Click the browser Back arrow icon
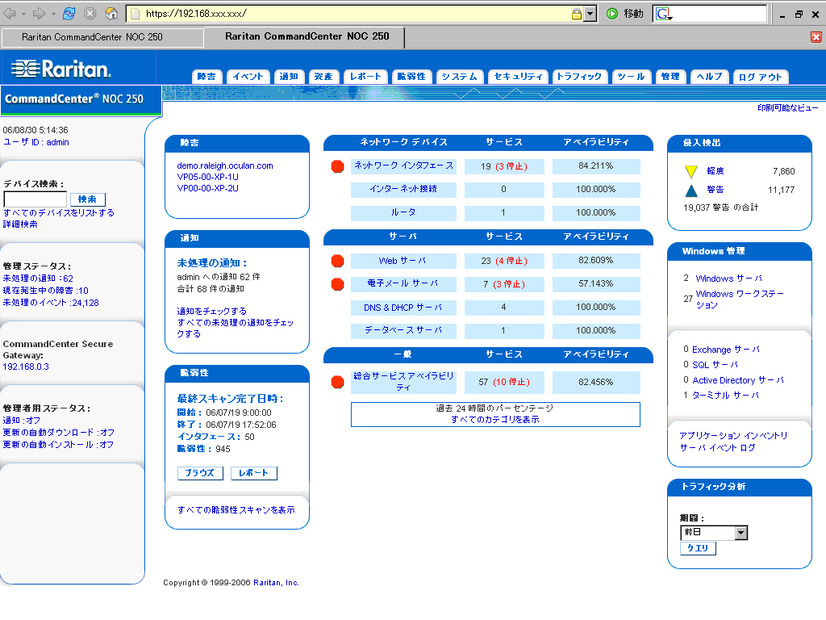Image resolution: width=826 pixels, height=620 pixels. (x=9, y=14)
